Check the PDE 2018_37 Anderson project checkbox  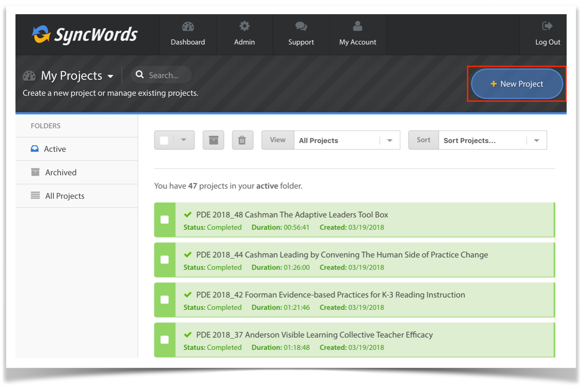click(x=164, y=340)
